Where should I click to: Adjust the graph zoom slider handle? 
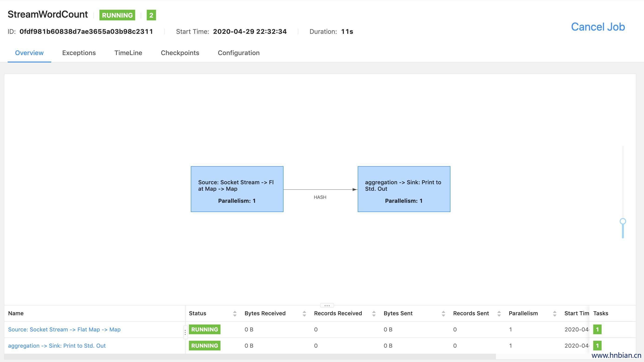click(622, 221)
